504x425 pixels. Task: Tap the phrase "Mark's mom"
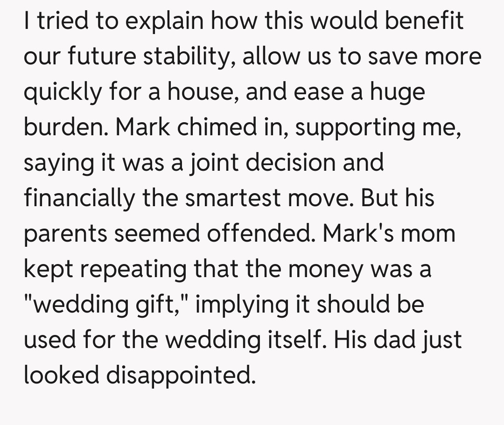click(x=389, y=234)
